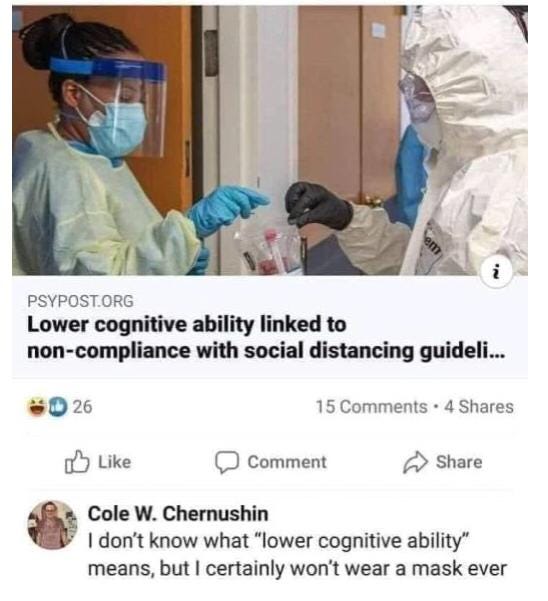The width and height of the screenshot is (548, 601).
Task: Open Cole W. Chernushin's profile picture
Action: pyautogui.click(x=52, y=525)
